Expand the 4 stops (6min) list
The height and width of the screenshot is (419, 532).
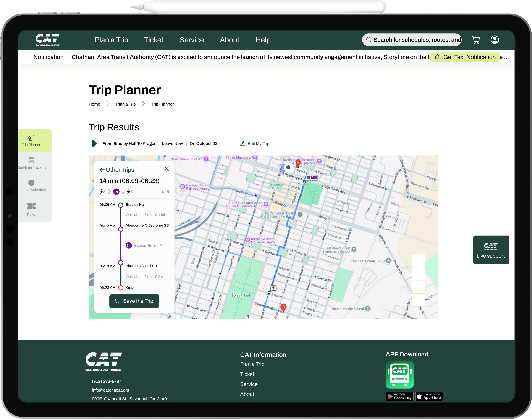pos(162,245)
